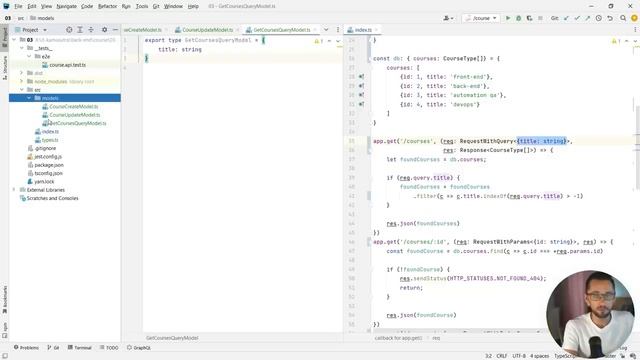Expand the node_modules folder
Viewport: 640px width, 360px height.
click(x=22, y=81)
